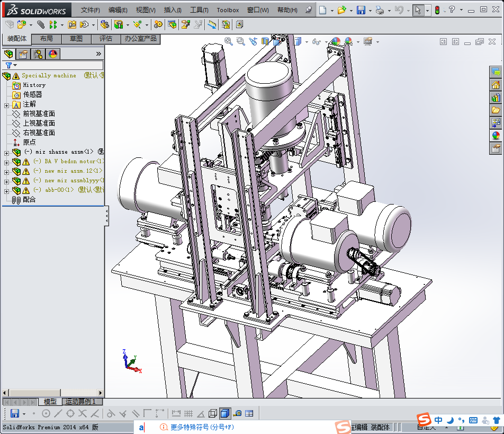The image size is (504, 434).
Task: Expand the miz shasse assm<1> tree node
Action: point(6,153)
